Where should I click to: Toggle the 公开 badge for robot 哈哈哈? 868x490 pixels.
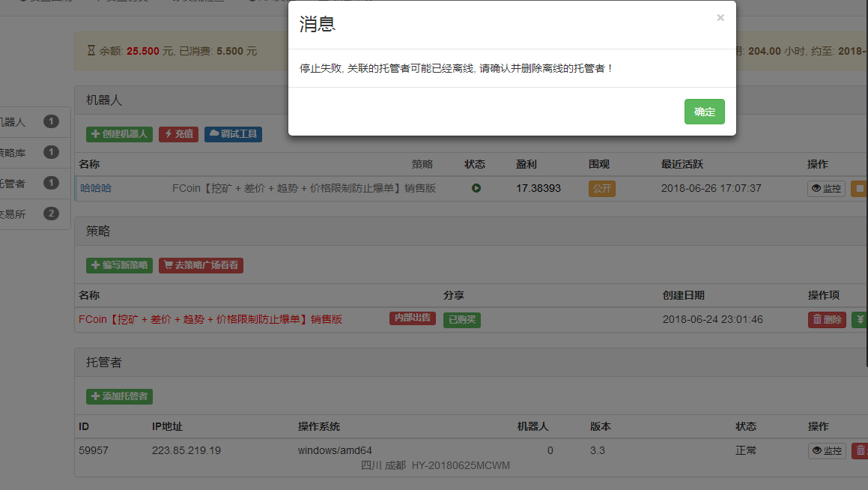click(601, 189)
